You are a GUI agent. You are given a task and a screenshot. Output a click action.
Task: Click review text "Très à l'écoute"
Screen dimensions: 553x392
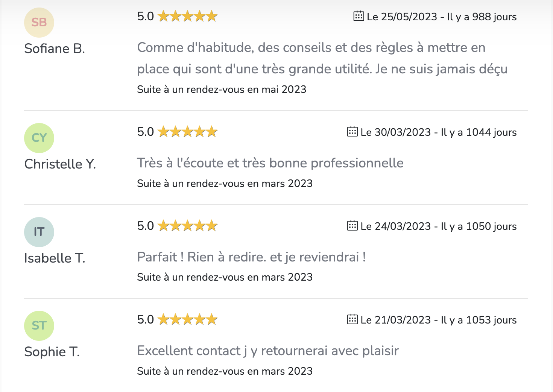(x=270, y=163)
